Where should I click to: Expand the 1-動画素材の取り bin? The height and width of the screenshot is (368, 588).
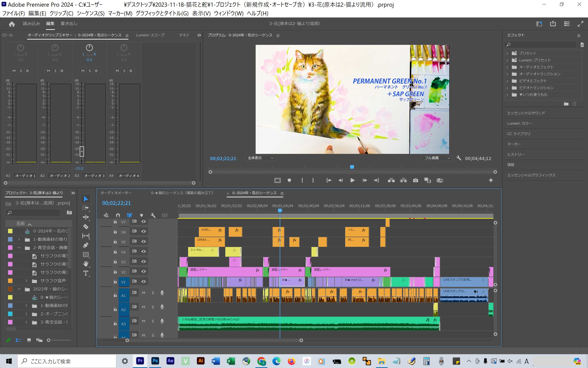tap(19, 239)
